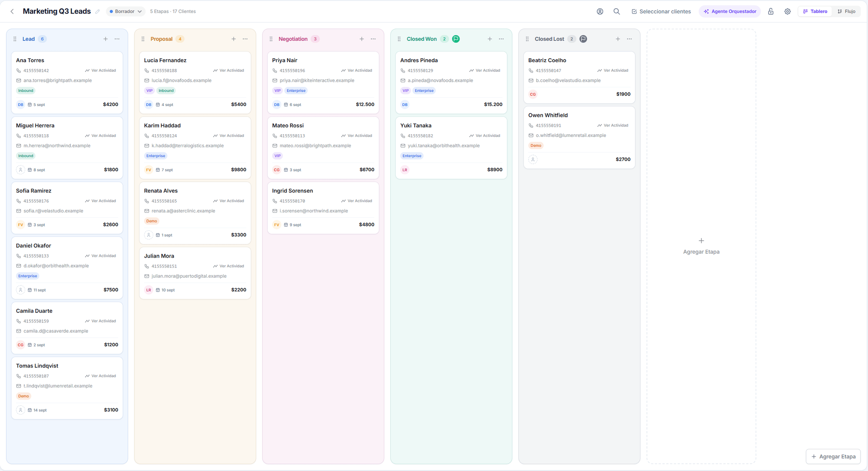868x471 pixels.
Task: Switch to Tablero view tab
Action: point(815,11)
